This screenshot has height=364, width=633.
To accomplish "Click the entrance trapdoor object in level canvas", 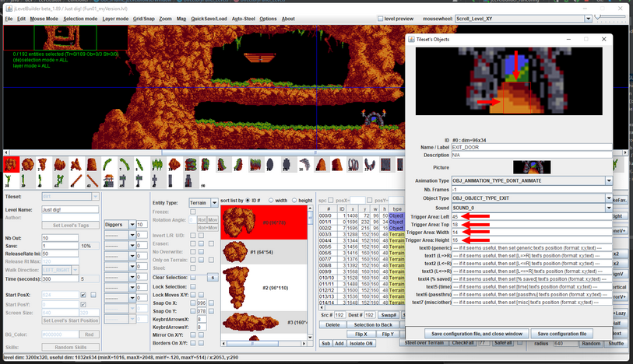I will 260,58.
